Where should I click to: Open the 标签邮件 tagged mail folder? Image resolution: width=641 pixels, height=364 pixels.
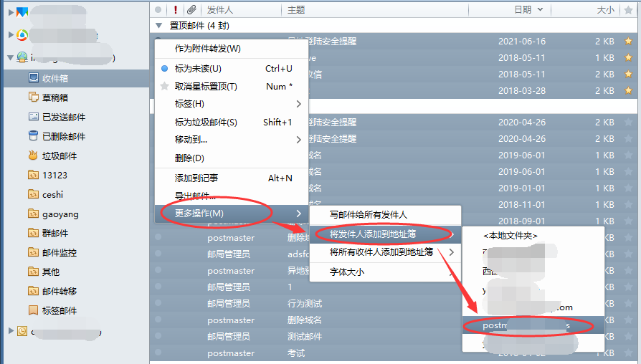59,310
